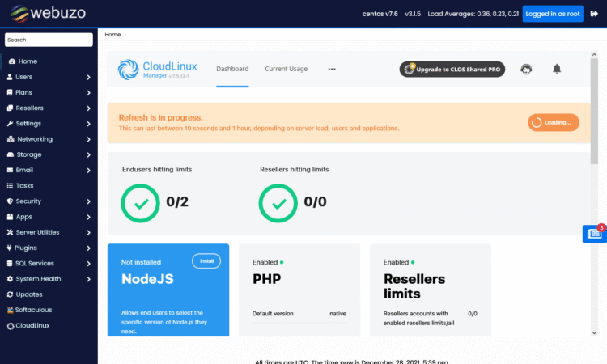Click the Networking icon in sidebar

11,139
